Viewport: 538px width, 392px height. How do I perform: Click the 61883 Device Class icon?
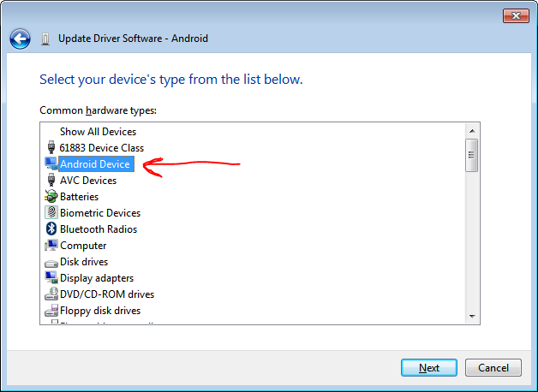point(51,148)
